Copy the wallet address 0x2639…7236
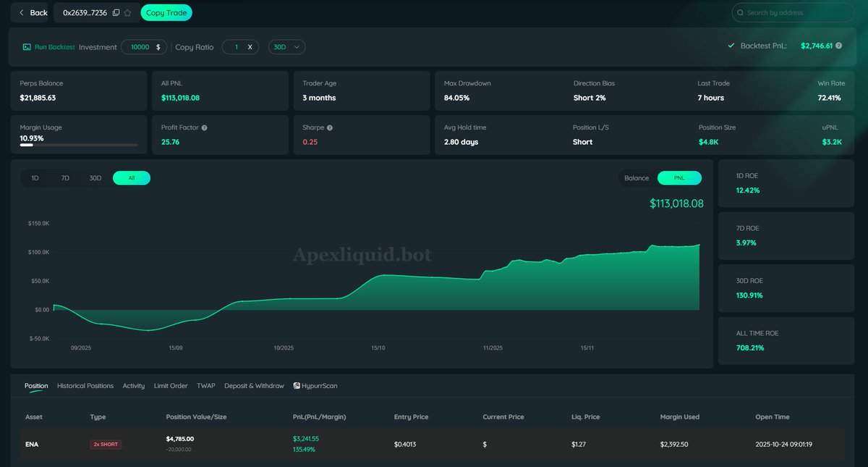The image size is (868, 467). [116, 12]
